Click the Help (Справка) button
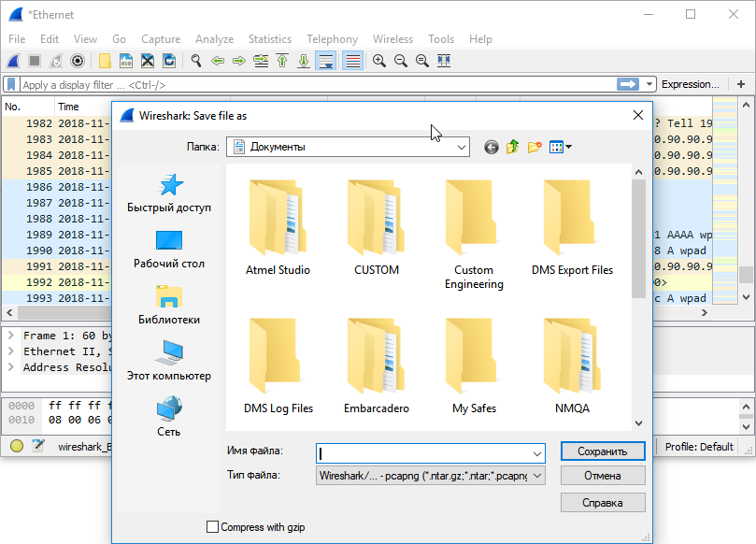 603,503
